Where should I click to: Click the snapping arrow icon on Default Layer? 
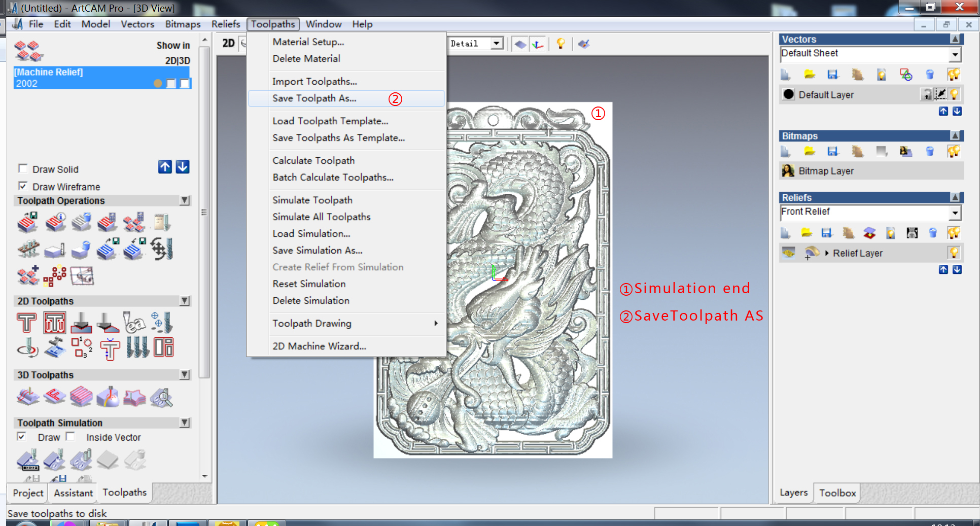point(940,94)
